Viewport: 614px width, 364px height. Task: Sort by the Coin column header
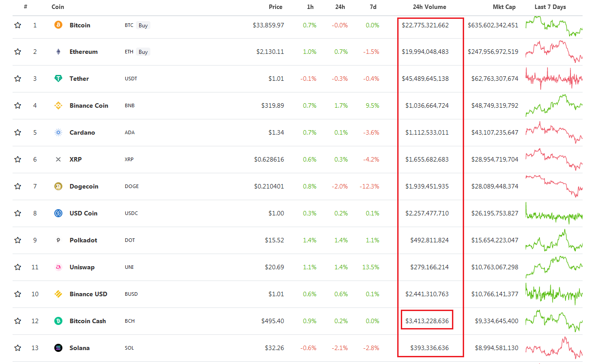point(58,7)
